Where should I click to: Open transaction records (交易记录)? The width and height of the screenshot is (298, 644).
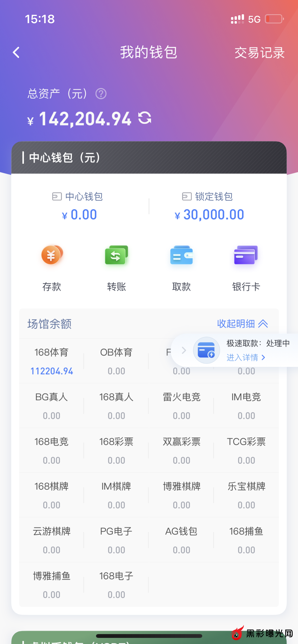click(259, 53)
